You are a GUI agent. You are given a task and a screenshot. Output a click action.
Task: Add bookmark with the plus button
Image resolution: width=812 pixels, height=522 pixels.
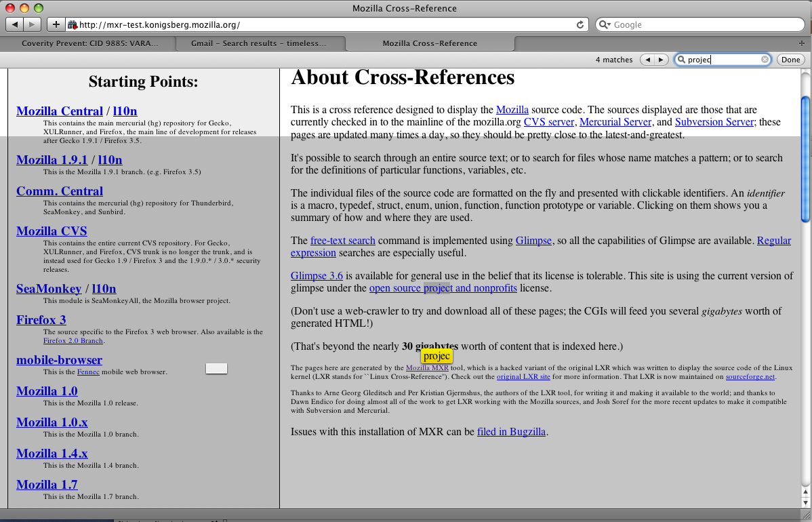point(56,24)
